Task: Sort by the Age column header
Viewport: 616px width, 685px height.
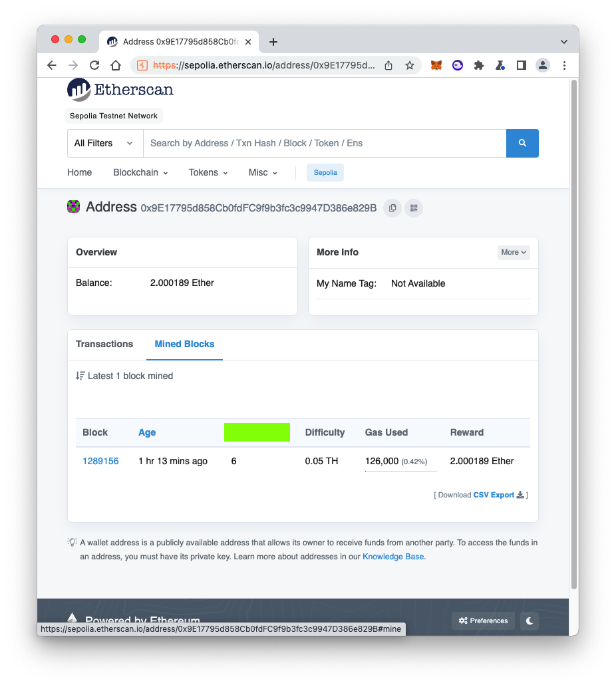Action: [147, 432]
